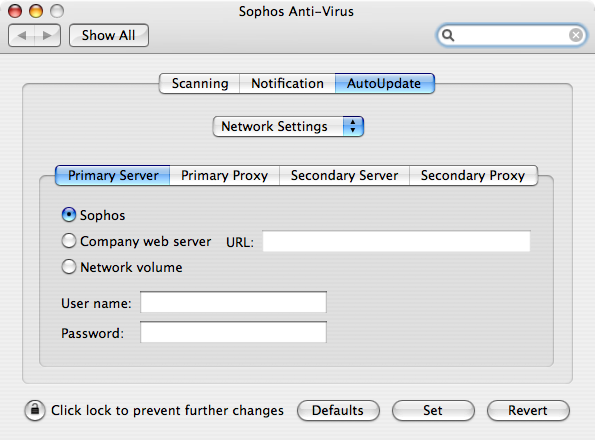Select the Sophos radio button
595x440 pixels.
pyautogui.click(x=69, y=215)
